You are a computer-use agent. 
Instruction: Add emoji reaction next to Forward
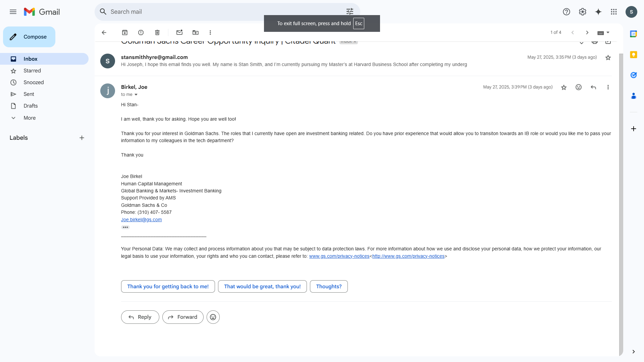pyautogui.click(x=213, y=317)
